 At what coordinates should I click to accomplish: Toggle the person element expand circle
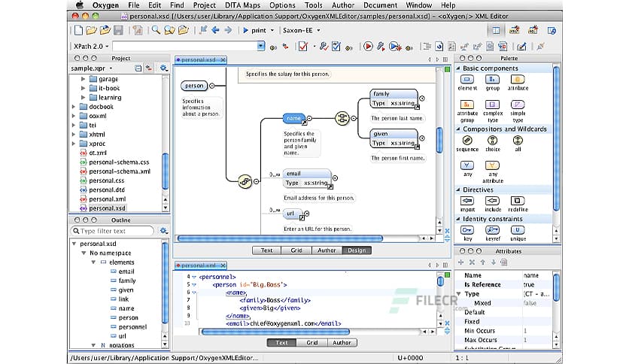[212, 86]
